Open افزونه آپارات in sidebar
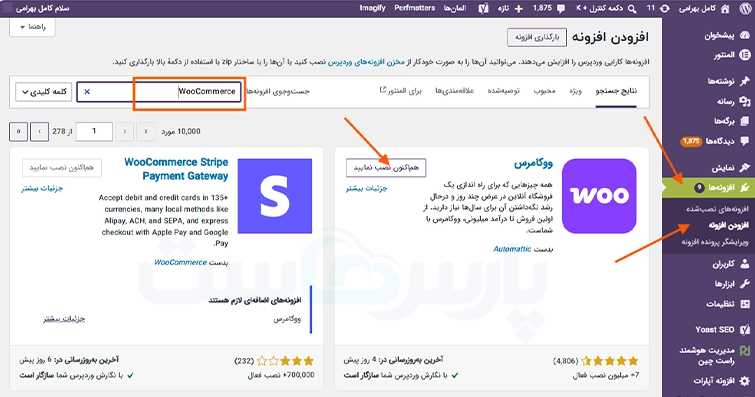The height and width of the screenshot is (397, 755). [721, 381]
